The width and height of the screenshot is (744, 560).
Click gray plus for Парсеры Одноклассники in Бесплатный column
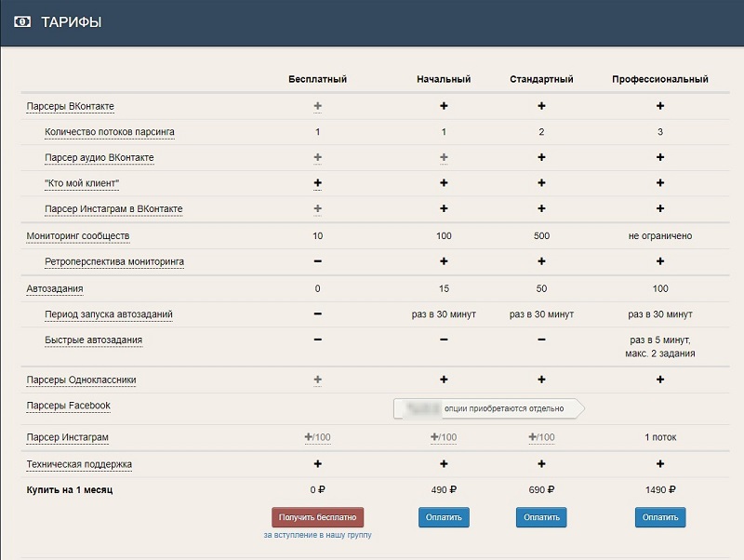tap(318, 380)
